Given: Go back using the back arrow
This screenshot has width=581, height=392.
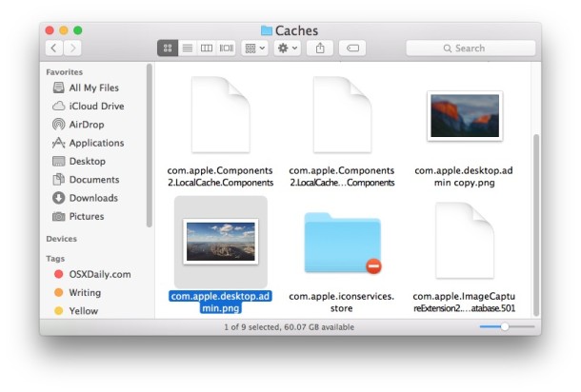Looking at the screenshot, I should [x=53, y=48].
